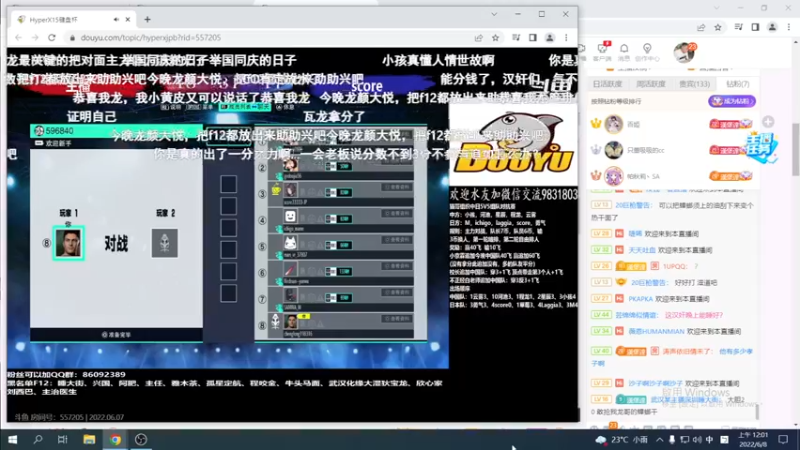
Task: Bookmark this page in the front window
Action: (x=495, y=38)
